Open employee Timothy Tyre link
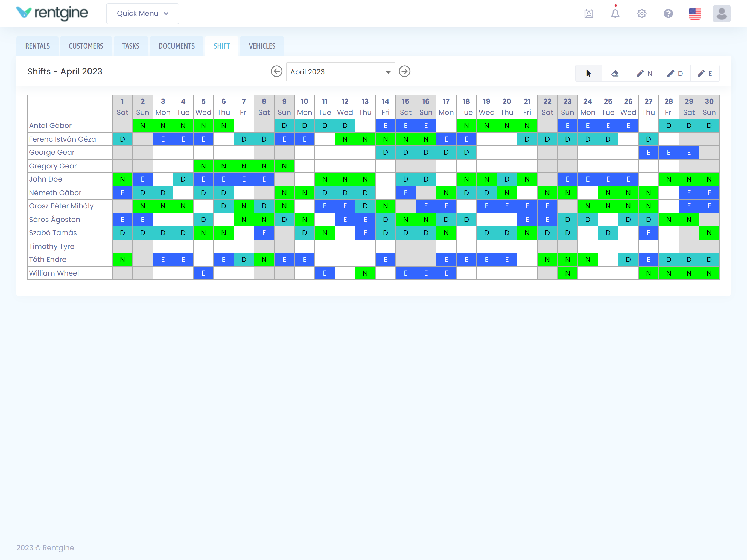Screen dimensions: 747x560 52,247
